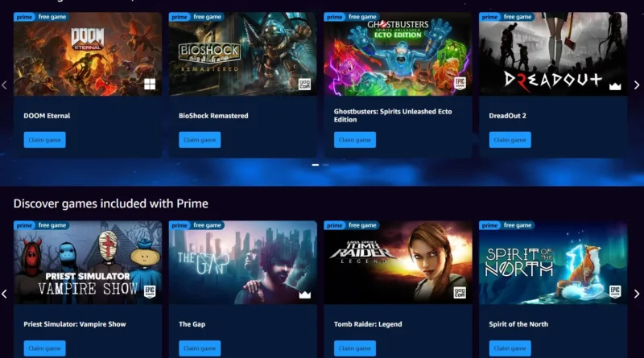Click the crown icon on DreadOut 2
This screenshot has height=358, width=644.
click(615, 86)
